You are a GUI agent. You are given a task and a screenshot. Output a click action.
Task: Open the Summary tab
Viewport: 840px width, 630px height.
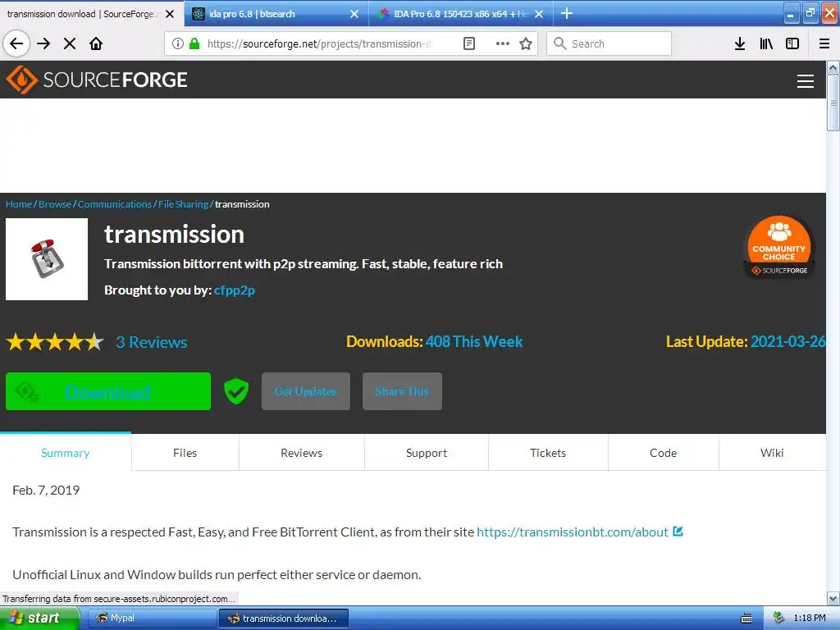(x=66, y=453)
